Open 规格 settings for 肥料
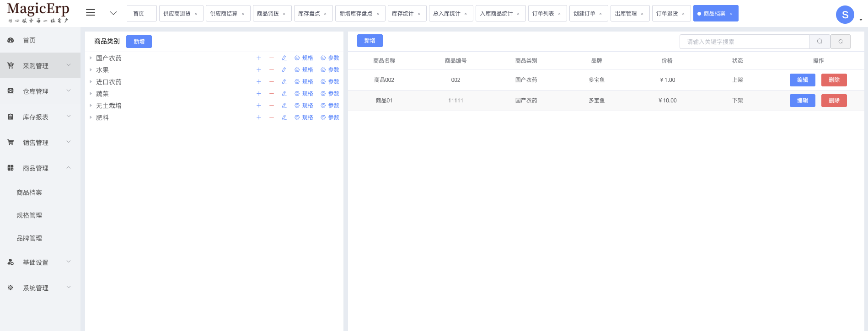868x331 pixels. 304,117
